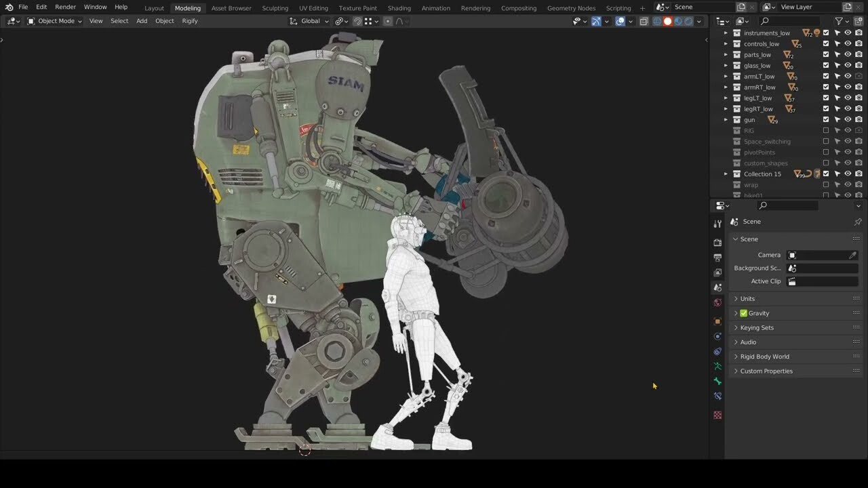This screenshot has height=488, width=868.
Task: Hide the gun collection in the viewport
Action: coord(848,119)
